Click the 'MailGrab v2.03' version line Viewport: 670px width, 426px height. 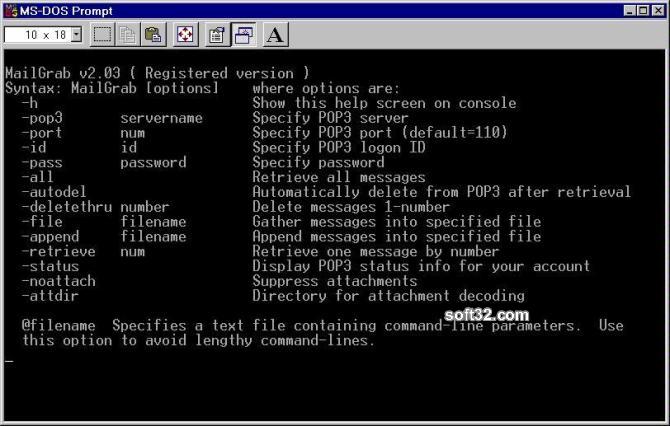157,73
